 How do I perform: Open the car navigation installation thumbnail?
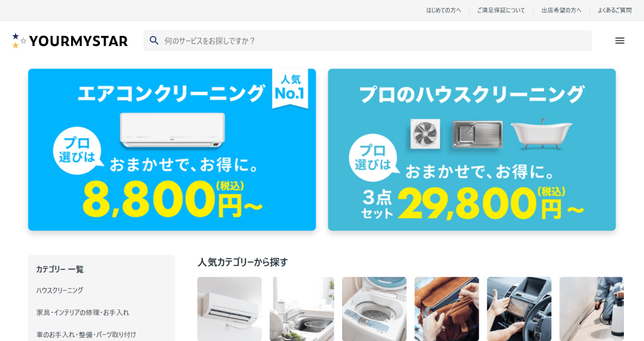519,309
